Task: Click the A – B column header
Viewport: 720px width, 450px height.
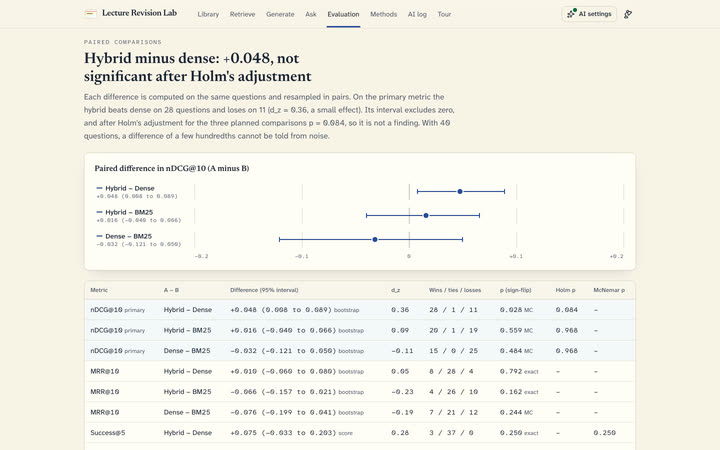Action: click(171, 290)
